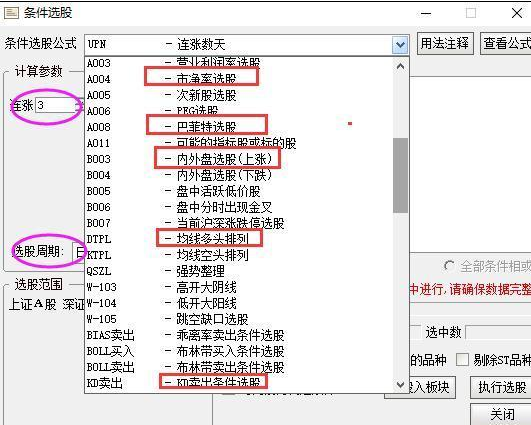This screenshot has height=425, width=531.
Task: Click the 连涨 days input field
Action: point(56,105)
